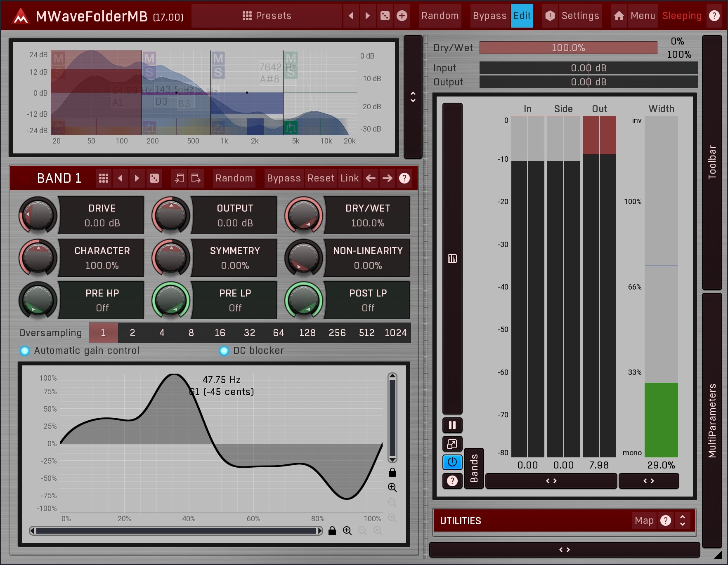Click the global Dry/Wet slider
The height and width of the screenshot is (565, 728).
[568, 48]
